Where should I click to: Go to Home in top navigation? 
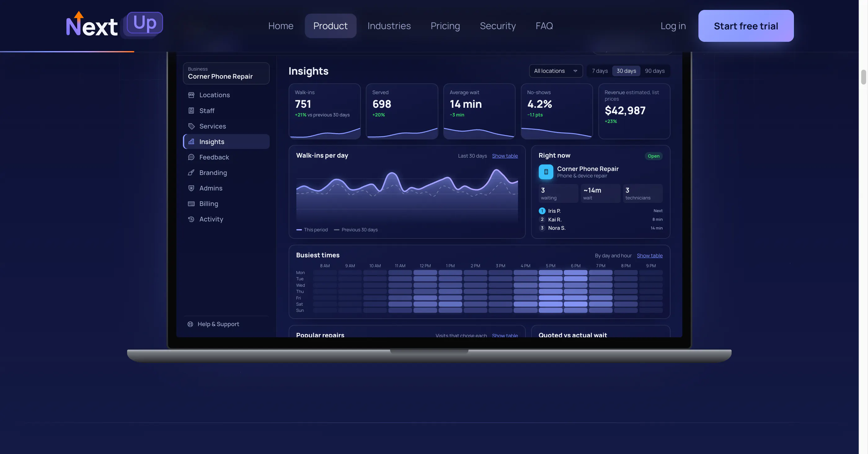281,26
